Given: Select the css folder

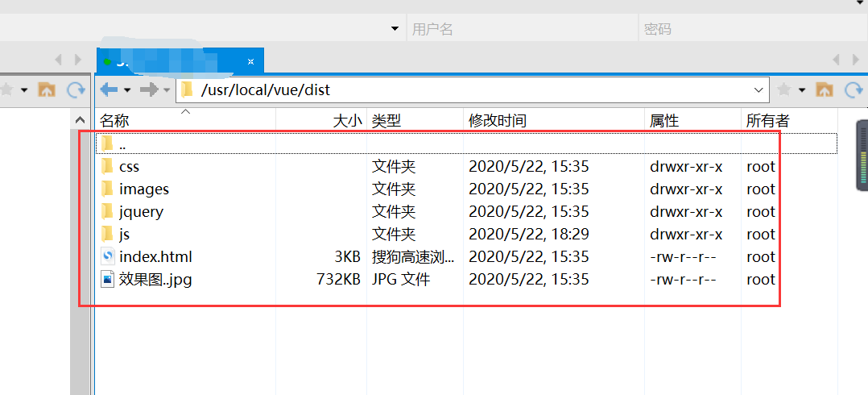Looking at the screenshot, I should (x=467, y=166).
